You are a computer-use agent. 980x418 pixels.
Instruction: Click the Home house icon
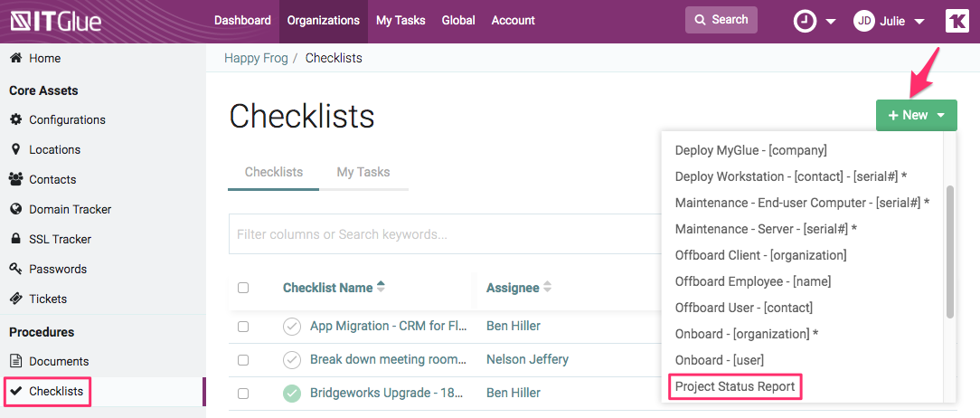pyautogui.click(x=15, y=58)
